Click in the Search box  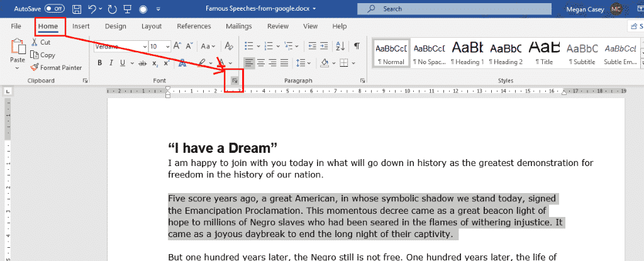(x=454, y=9)
